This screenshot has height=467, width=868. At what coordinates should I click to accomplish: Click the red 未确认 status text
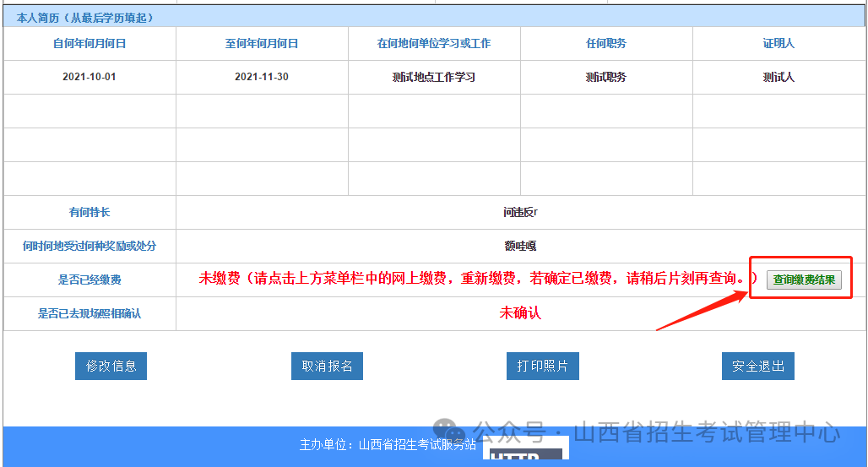520,313
